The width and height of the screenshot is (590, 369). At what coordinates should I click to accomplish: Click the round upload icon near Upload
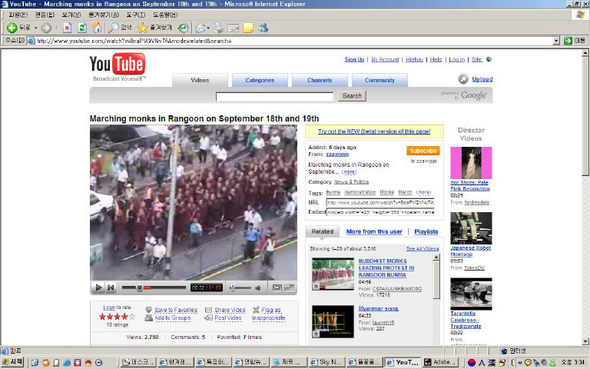point(463,79)
